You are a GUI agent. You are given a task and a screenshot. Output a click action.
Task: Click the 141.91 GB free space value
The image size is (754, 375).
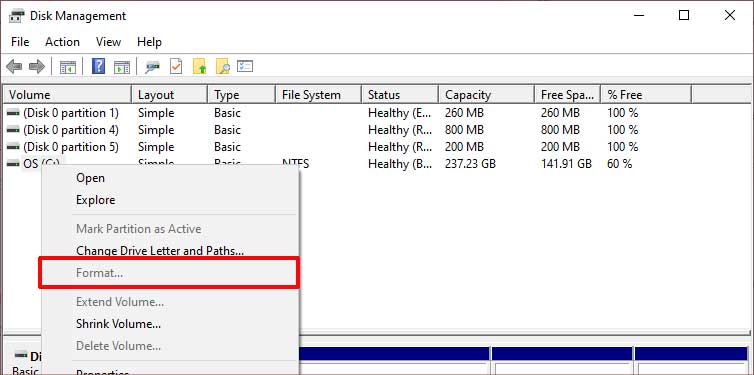(x=566, y=164)
